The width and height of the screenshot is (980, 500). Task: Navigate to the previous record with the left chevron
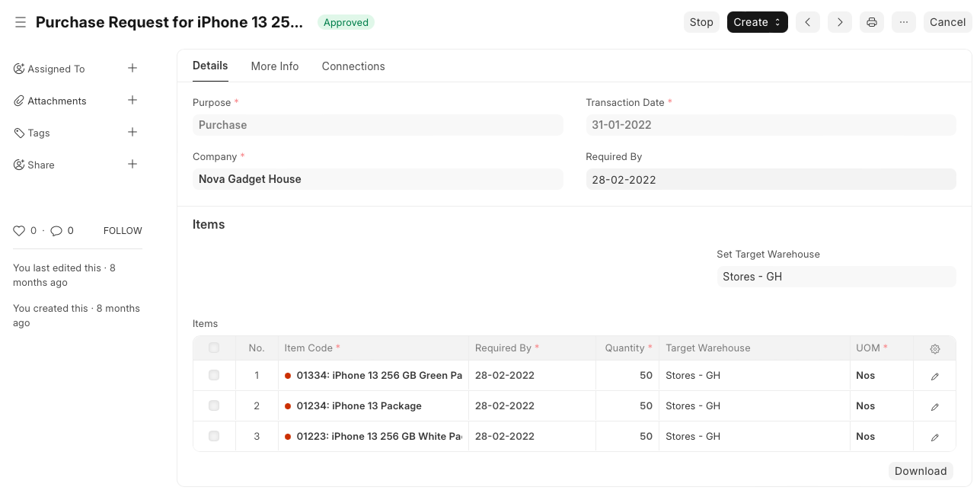tap(807, 22)
